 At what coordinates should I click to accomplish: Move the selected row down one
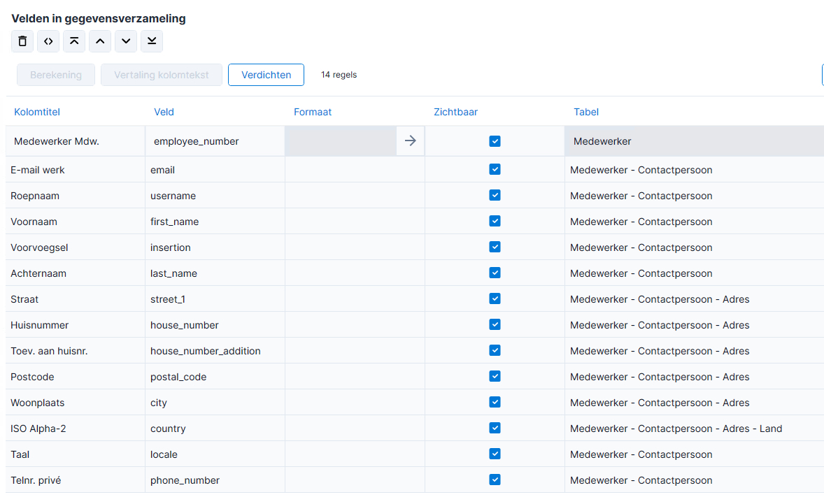[x=126, y=41]
